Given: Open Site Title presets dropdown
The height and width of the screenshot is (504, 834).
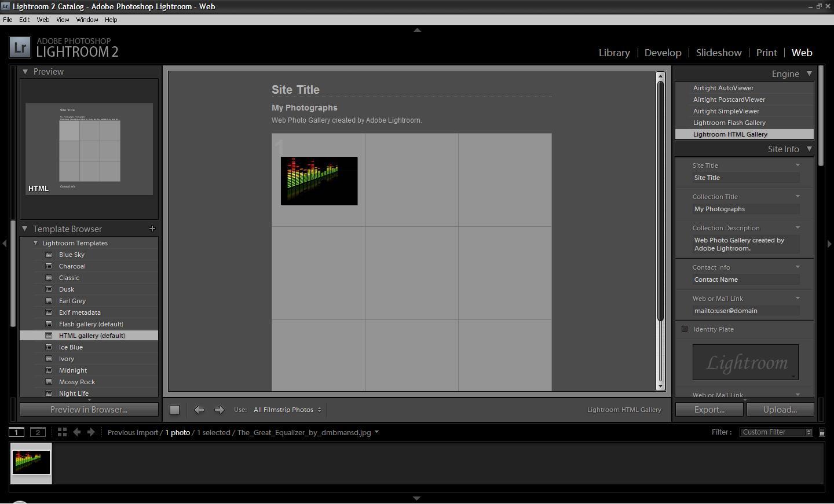Looking at the screenshot, I should click(x=798, y=165).
